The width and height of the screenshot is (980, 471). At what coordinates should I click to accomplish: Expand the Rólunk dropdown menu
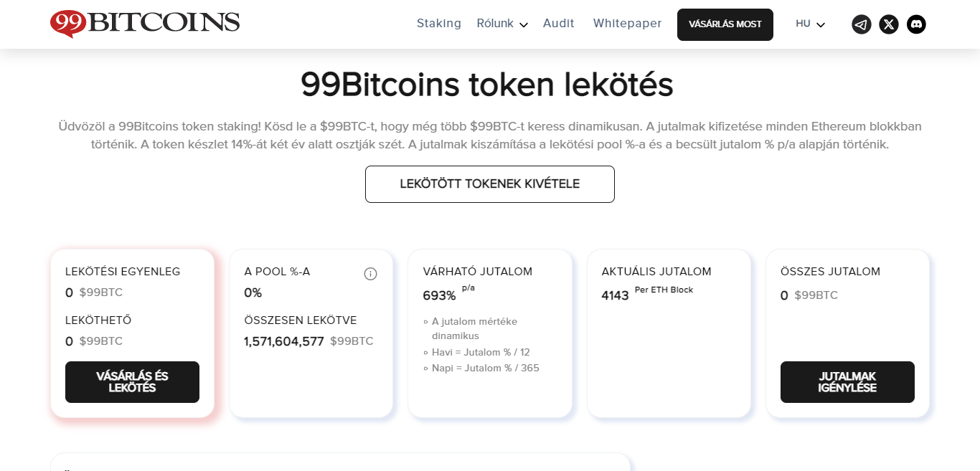502,24
